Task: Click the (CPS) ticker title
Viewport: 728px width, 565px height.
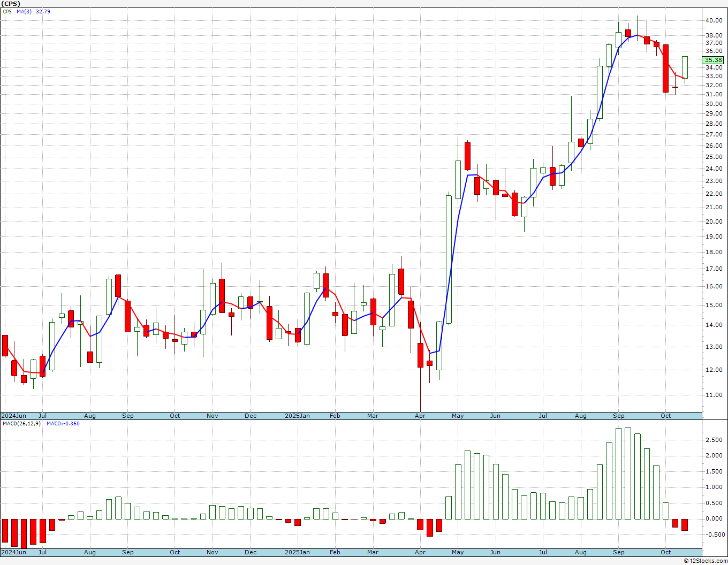Action: pyautogui.click(x=11, y=4)
